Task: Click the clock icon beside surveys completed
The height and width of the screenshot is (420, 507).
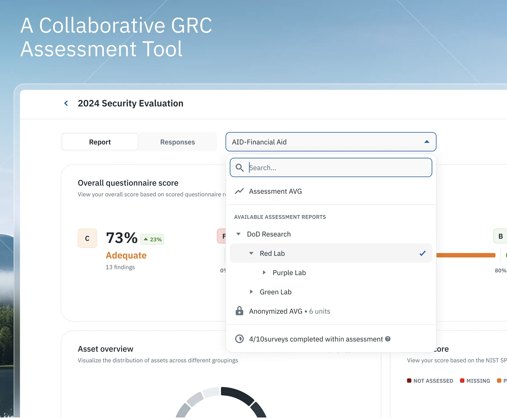Action: pos(239,339)
